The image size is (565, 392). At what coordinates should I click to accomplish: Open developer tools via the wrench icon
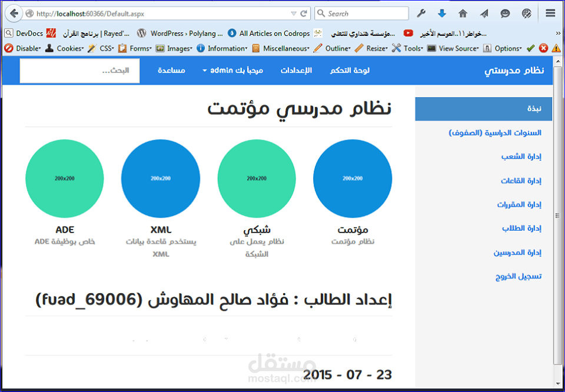tap(421, 13)
